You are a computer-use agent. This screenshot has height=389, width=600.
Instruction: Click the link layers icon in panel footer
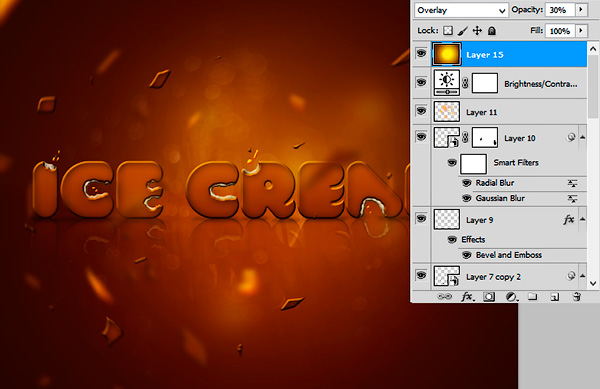[x=444, y=296]
